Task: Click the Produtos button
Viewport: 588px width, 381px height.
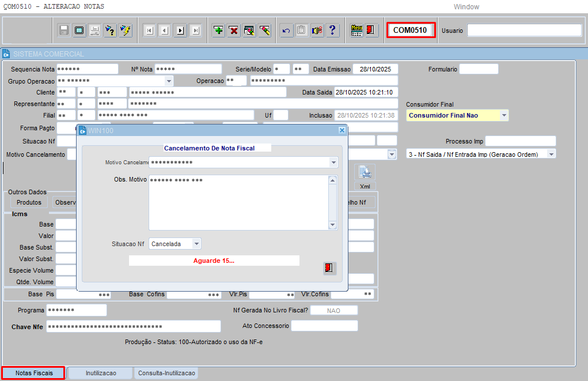Action: point(29,202)
